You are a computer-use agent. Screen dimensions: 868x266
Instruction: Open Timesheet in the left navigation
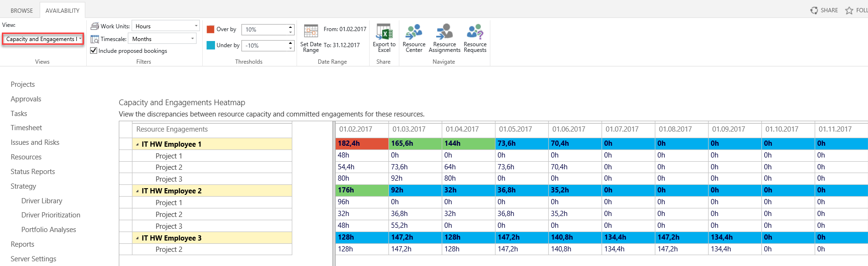(x=26, y=128)
